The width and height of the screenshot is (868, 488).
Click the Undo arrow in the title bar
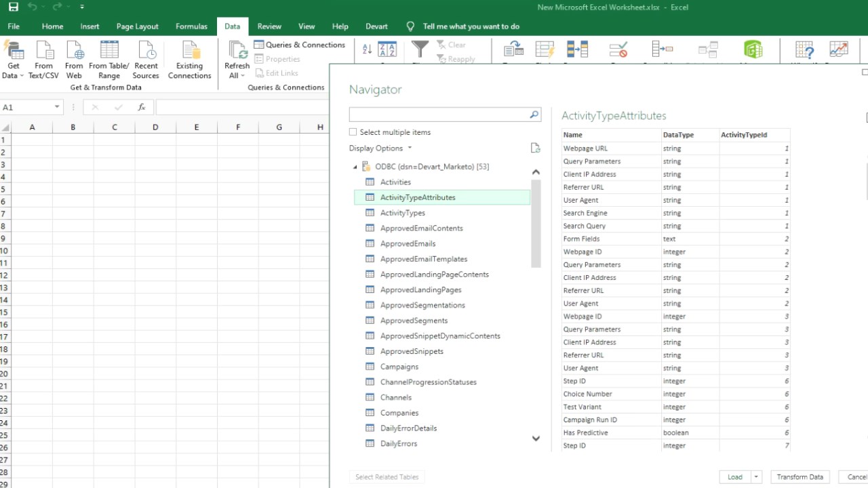coord(33,7)
